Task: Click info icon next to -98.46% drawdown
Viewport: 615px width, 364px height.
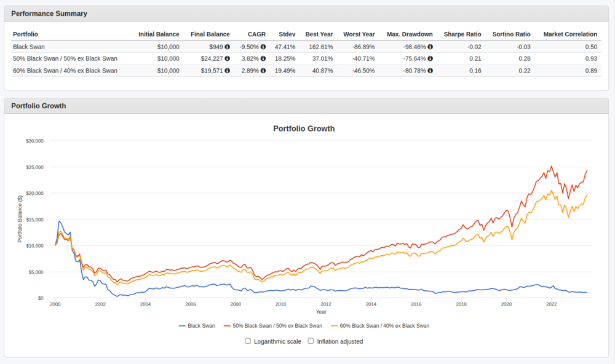Action: (x=430, y=47)
